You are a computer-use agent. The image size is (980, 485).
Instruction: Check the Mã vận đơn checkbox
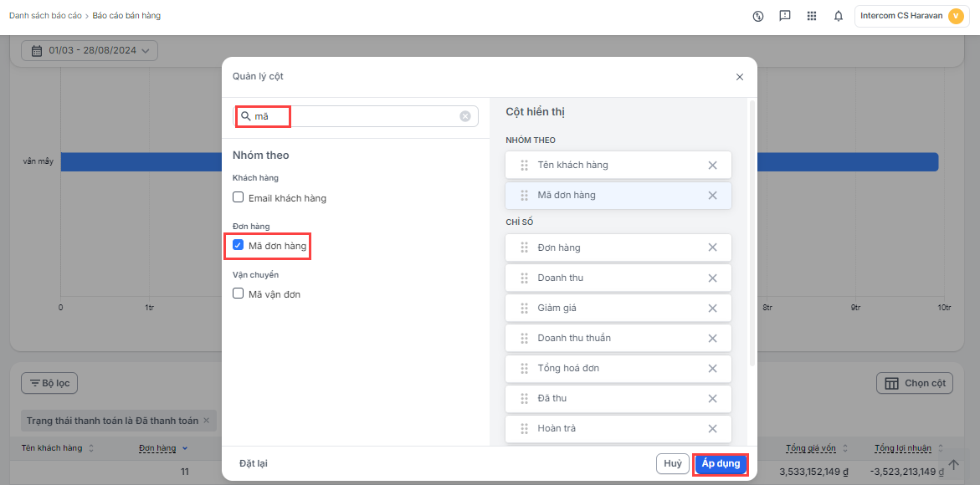coord(239,294)
